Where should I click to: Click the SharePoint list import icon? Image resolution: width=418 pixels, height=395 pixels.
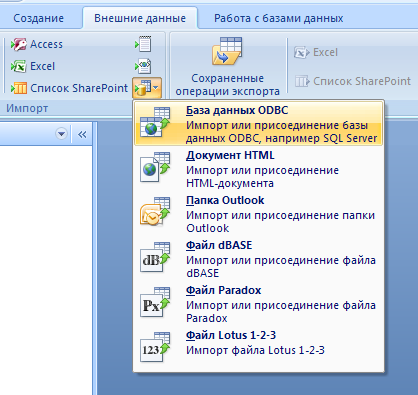pyautogui.click(x=18, y=88)
